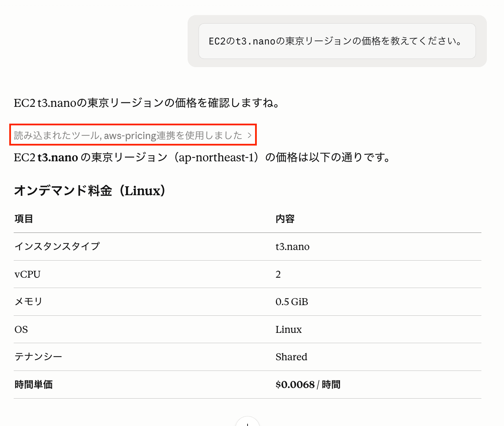
Task: Click the Linux value in the OS row
Action: tap(289, 329)
